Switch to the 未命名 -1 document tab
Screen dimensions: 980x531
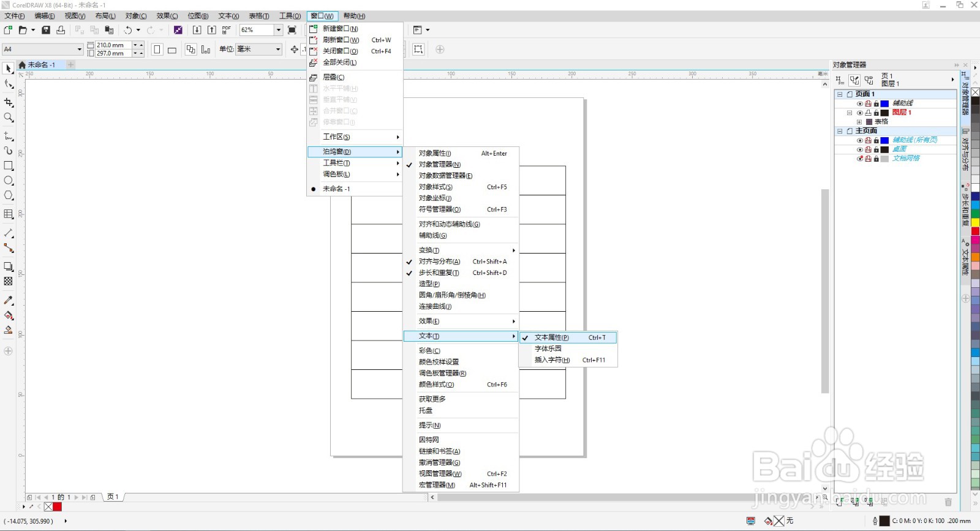click(x=40, y=64)
